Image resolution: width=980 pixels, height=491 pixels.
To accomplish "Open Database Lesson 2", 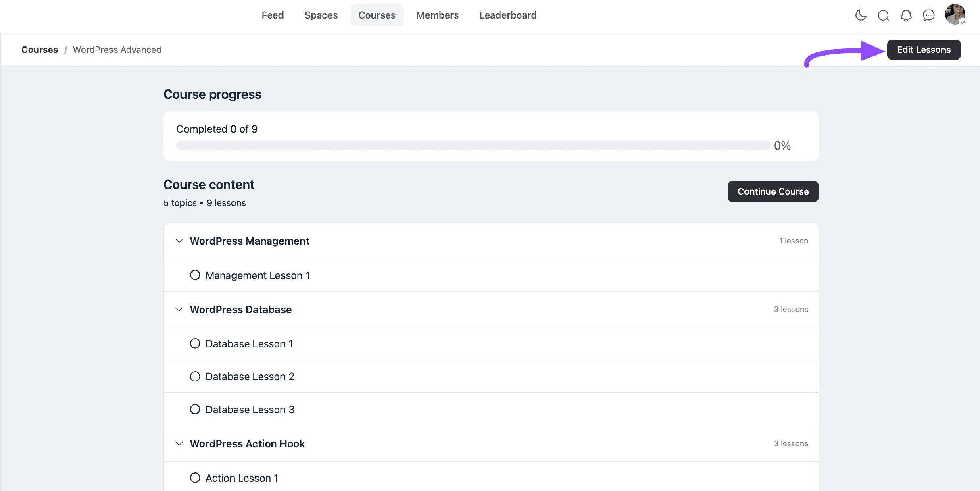I will click(250, 377).
